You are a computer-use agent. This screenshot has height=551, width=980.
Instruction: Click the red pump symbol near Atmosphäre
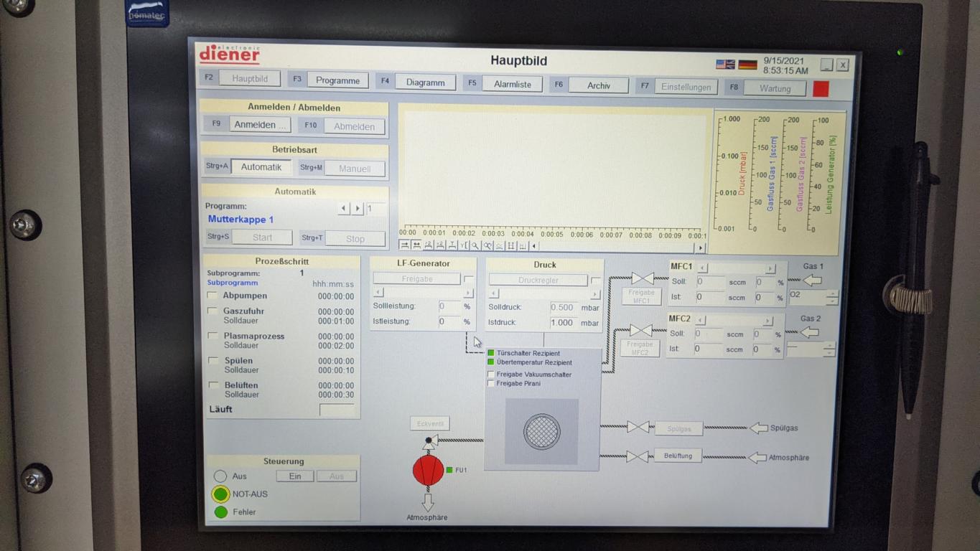(428, 471)
